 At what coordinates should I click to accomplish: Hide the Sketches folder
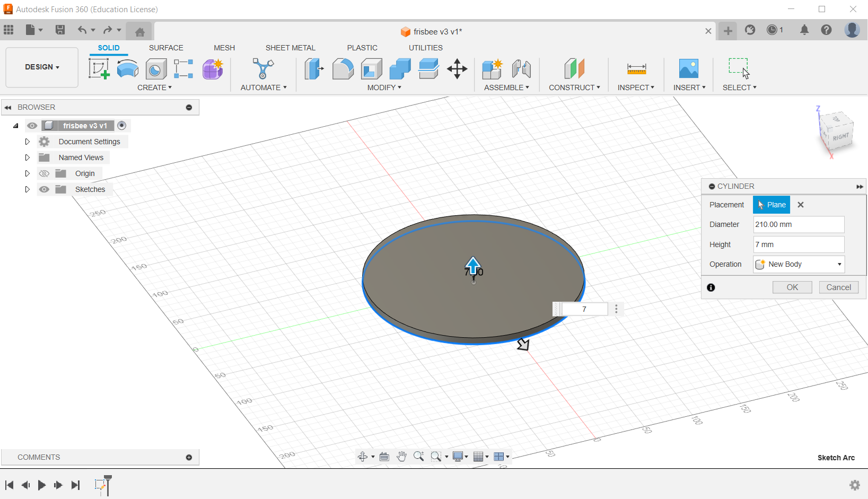[x=45, y=189]
